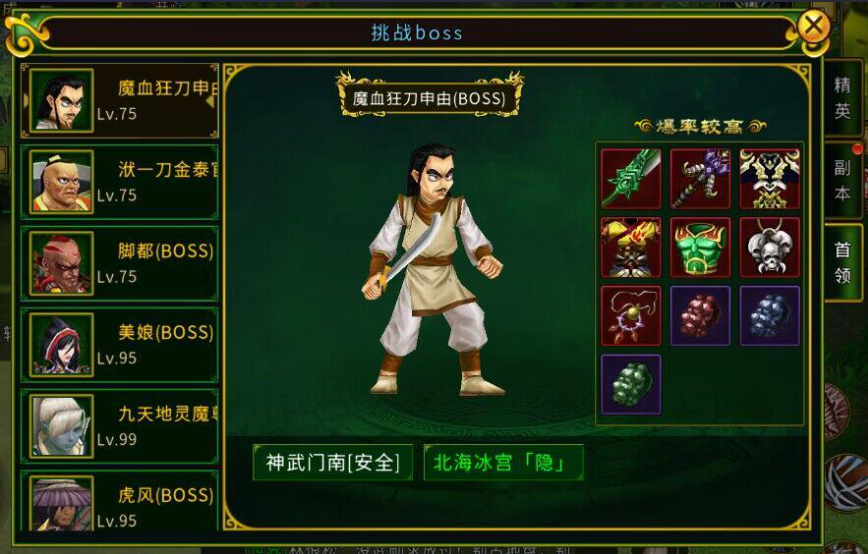
Task: Select boss 脚都(BOSS) Lv.75 from list
Action: (x=120, y=263)
